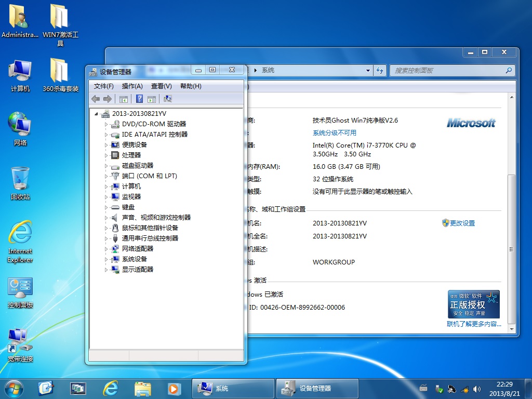Select the IDE ATA/ATAPI 控制器 device icon

(x=115, y=135)
